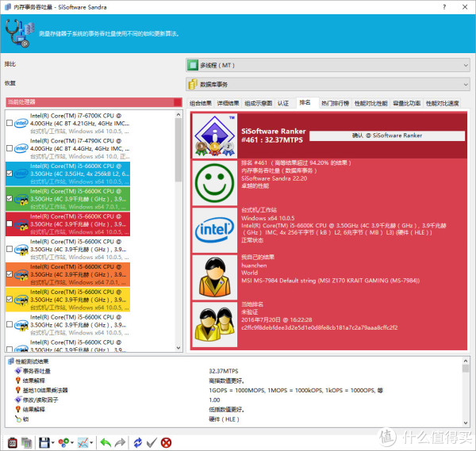This screenshot has width=476, height=451.
Task: Click the hash c2ffc9f8debfdee3d2e5d… text
Action: tap(320, 327)
